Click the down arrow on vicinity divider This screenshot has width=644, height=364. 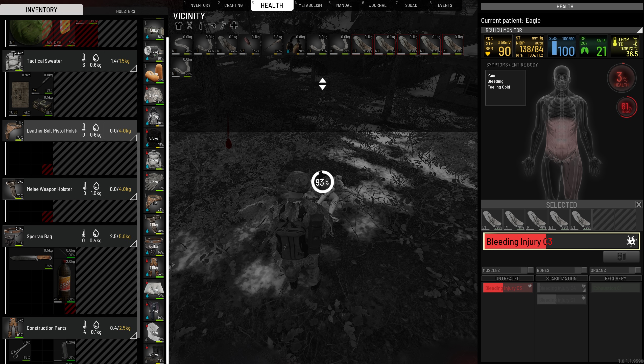323,87
